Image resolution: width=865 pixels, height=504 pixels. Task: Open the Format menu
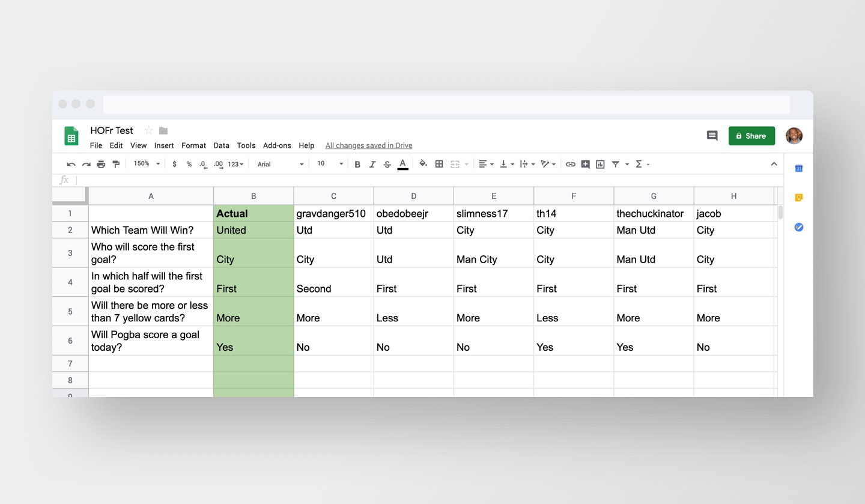(x=193, y=145)
